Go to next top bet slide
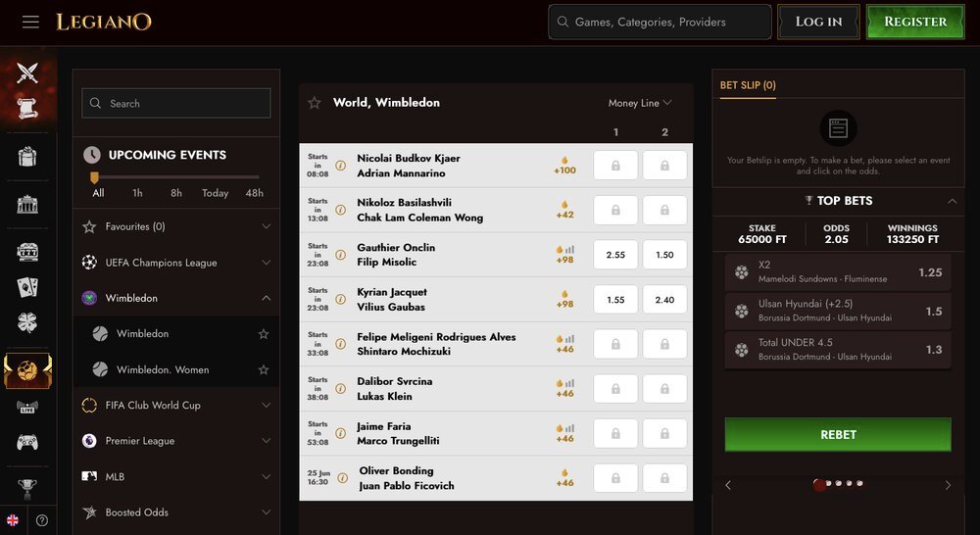 tap(948, 485)
